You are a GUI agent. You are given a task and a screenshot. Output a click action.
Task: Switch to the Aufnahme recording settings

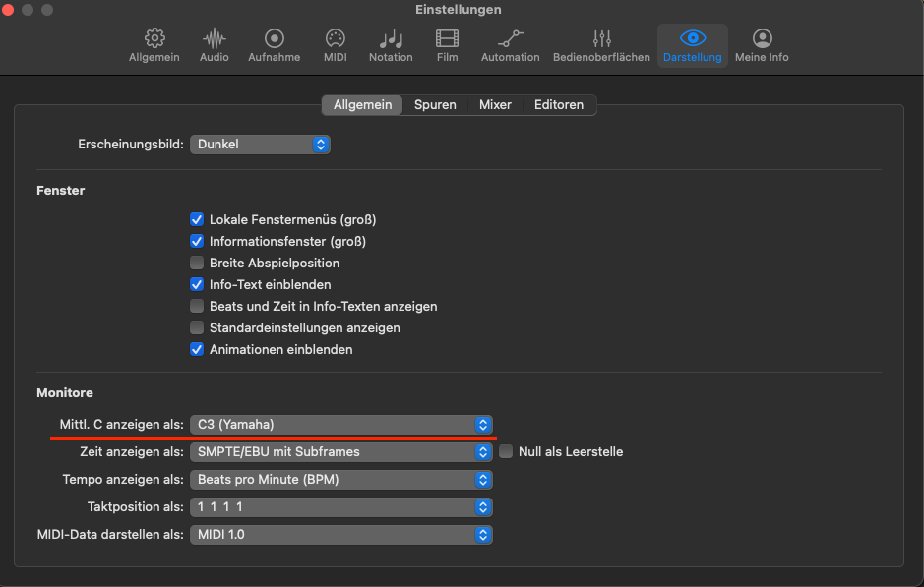click(x=275, y=45)
